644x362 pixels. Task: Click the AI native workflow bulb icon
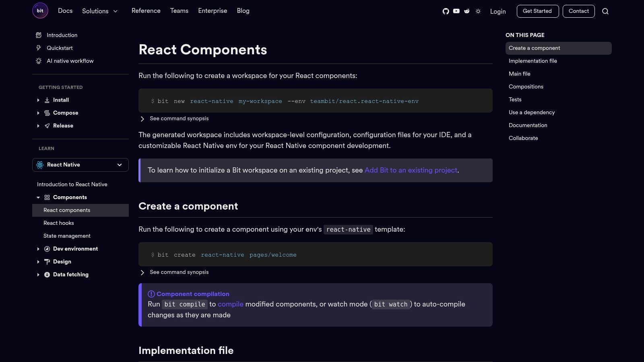(x=39, y=61)
